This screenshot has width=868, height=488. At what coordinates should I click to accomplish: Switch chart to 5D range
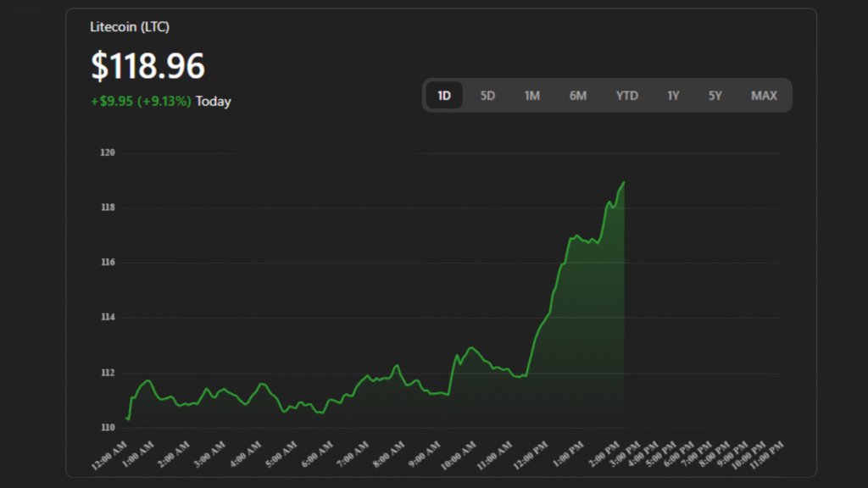(487, 96)
